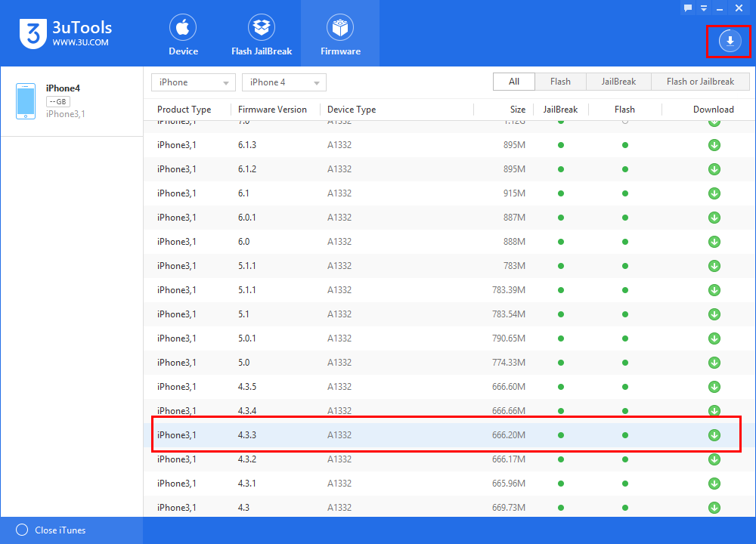Select the iPhone3,1 label under iPhone4
Viewport: 756px width, 544px height.
(x=66, y=114)
